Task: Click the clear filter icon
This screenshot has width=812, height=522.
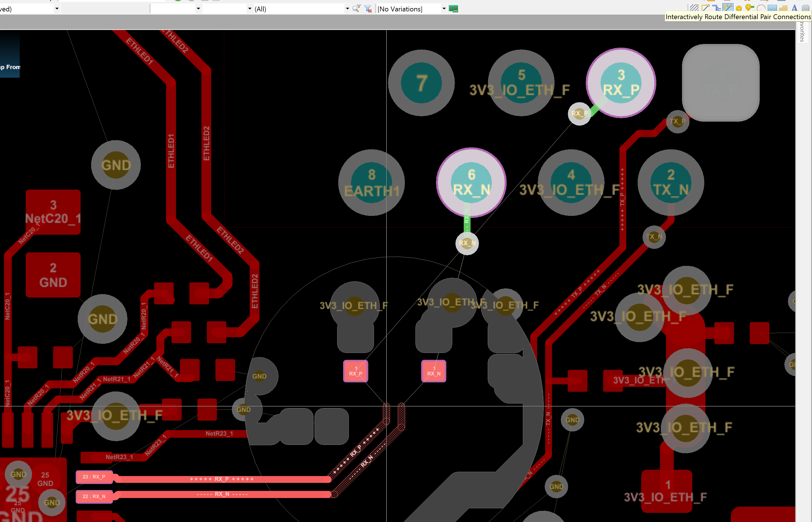Action: pyautogui.click(x=368, y=9)
